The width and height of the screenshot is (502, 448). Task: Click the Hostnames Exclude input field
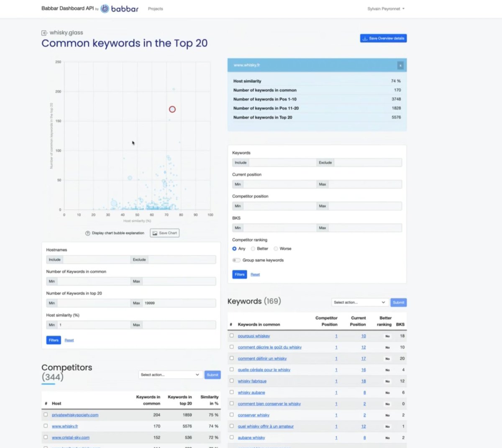182,260
